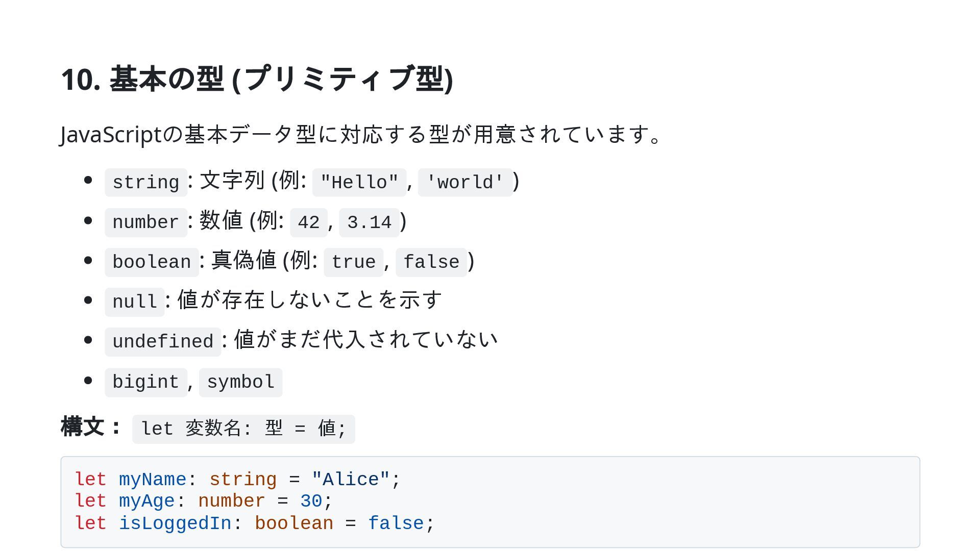The image size is (980, 551).
Task: Click "isLoggedIn" in the code block
Action: [175, 523]
